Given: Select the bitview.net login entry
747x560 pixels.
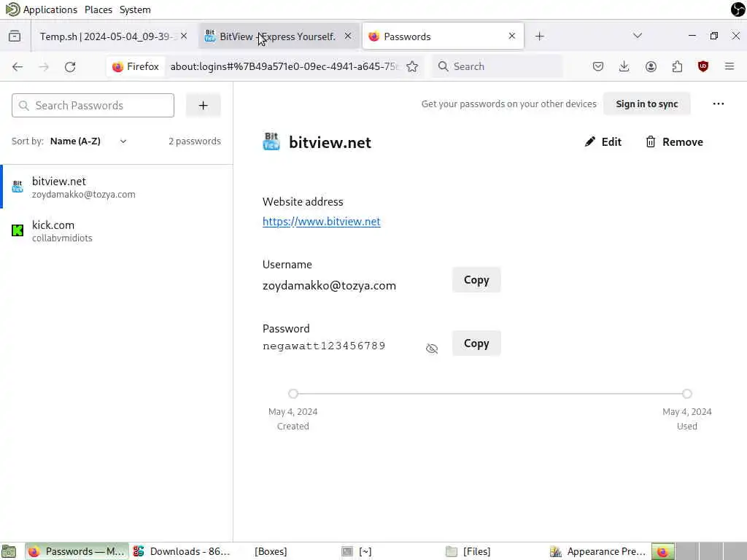Looking at the screenshot, I should (x=117, y=187).
